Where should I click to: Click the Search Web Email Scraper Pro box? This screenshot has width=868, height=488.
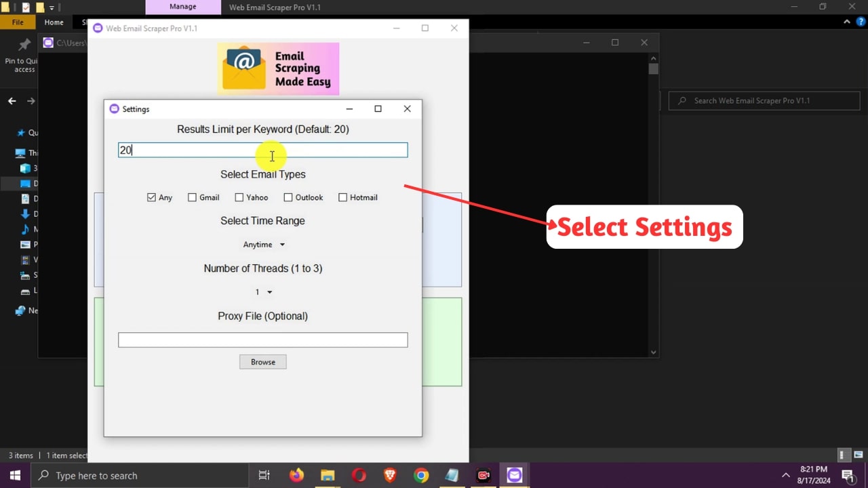[x=764, y=101]
